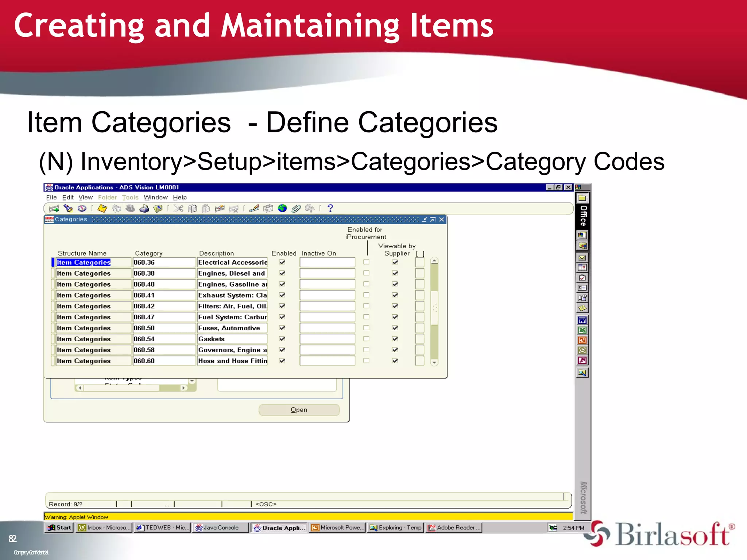Select the description Fuses, Automotive
Screen dimensions: 747x560
232,328
